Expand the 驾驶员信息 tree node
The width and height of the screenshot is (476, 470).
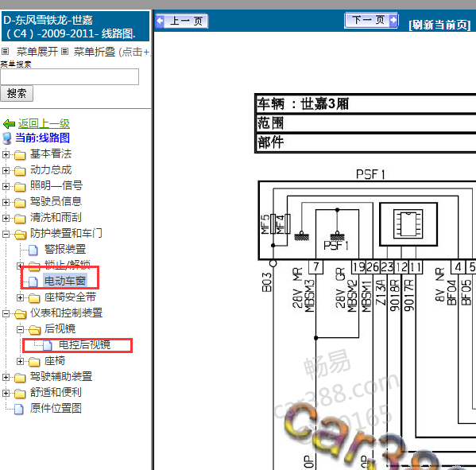[x=6, y=202]
